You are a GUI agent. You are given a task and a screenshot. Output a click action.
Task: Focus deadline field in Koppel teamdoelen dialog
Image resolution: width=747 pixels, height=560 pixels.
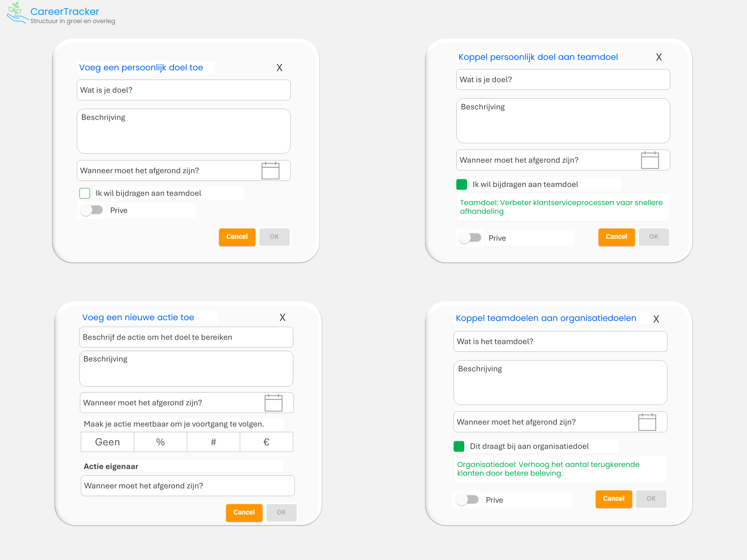pos(561,422)
